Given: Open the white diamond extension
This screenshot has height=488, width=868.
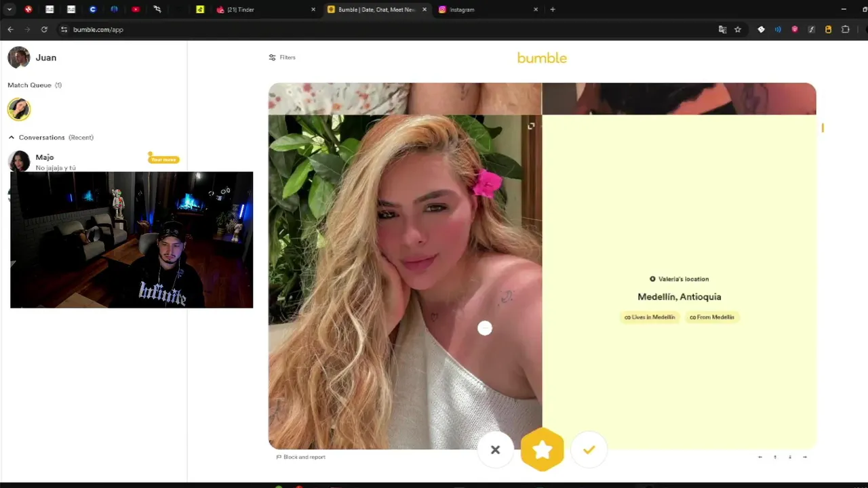Looking at the screenshot, I should pos(761,29).
